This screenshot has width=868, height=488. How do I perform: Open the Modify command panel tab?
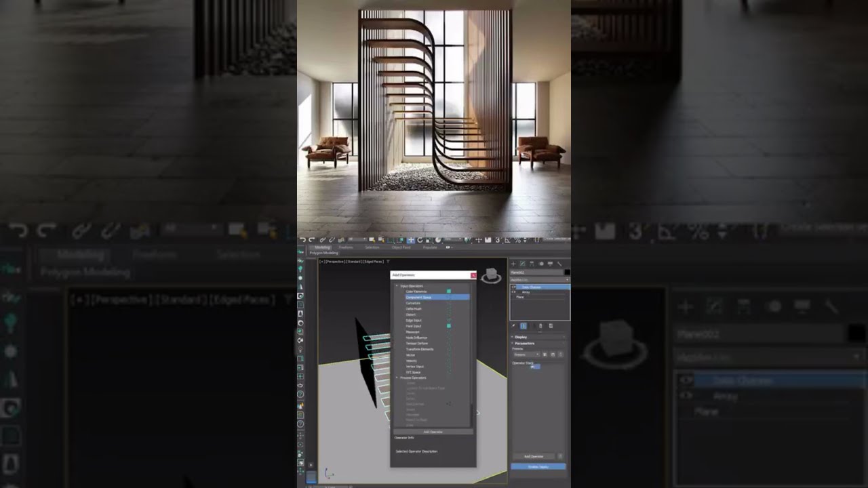[523, 264]
